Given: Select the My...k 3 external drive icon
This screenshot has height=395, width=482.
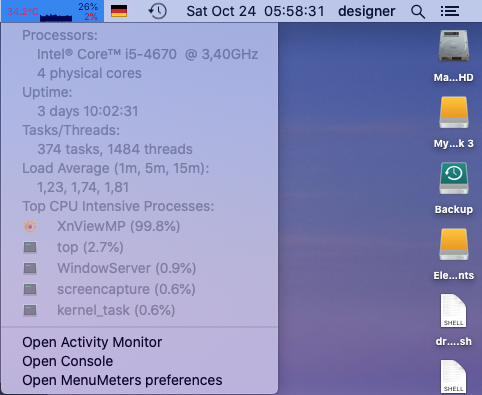Looking at the screenshot, I should pos(454,112).
